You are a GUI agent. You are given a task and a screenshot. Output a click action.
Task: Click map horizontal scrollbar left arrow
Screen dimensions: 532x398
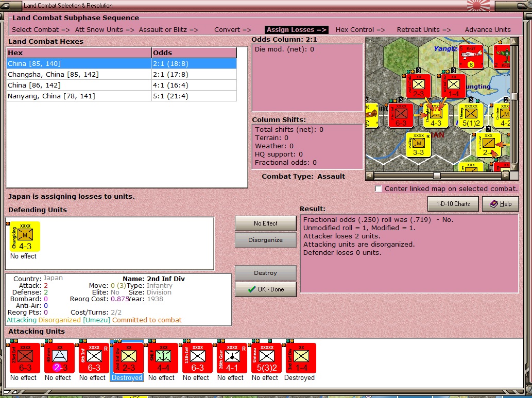tap(370, 176)
